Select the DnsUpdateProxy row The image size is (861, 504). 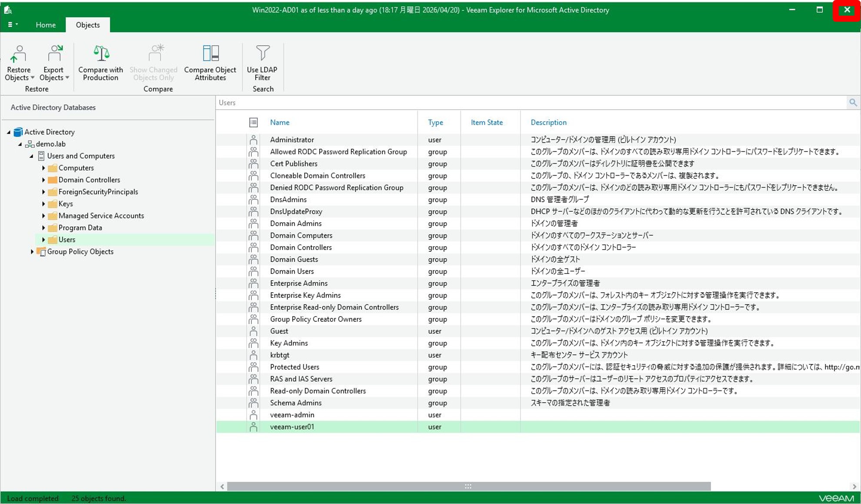[538, 212]
